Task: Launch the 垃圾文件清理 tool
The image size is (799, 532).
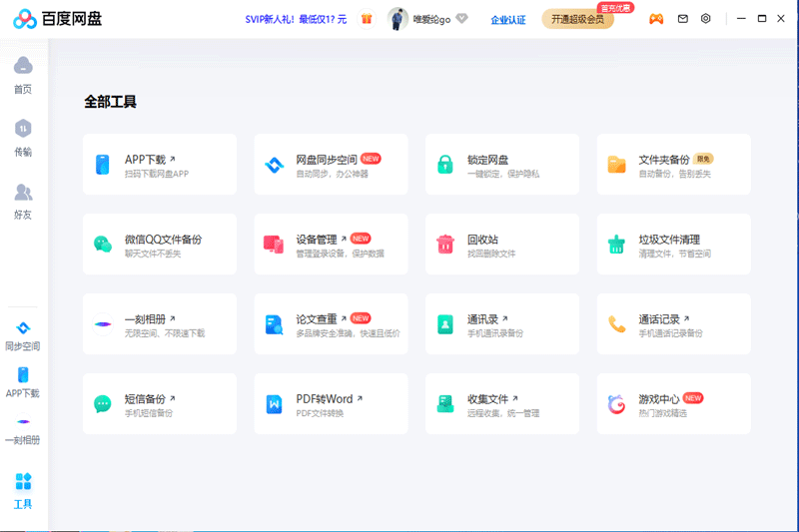Action: (x=674, y=245)
